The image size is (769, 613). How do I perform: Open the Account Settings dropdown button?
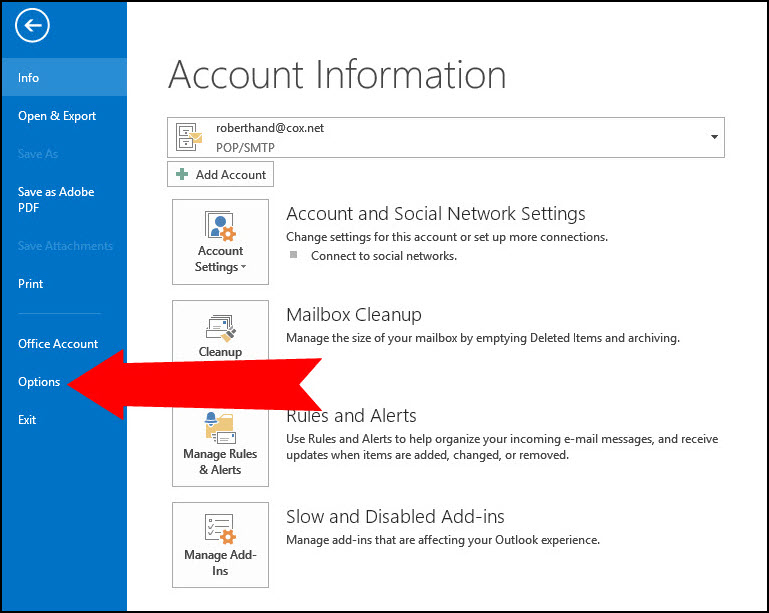coord(220,242)
